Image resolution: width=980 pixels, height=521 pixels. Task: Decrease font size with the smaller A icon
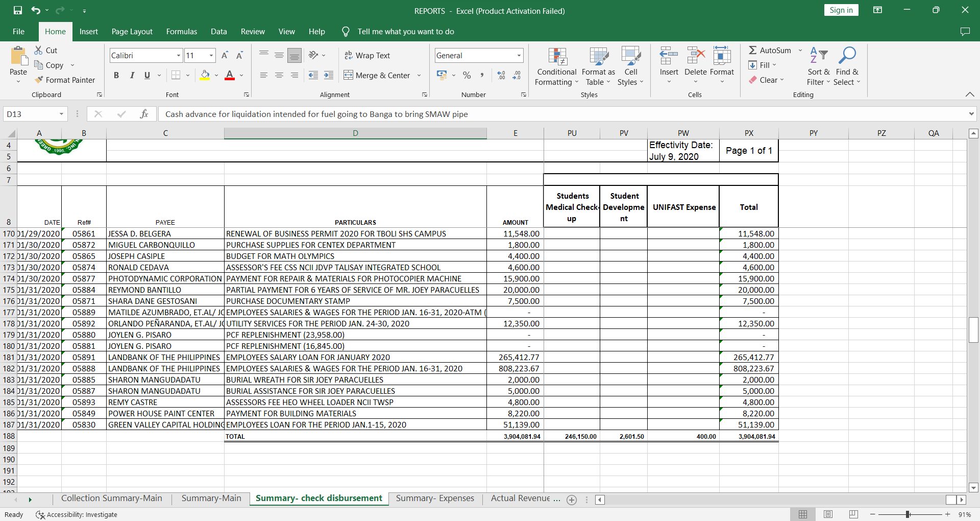coord(239,55)
